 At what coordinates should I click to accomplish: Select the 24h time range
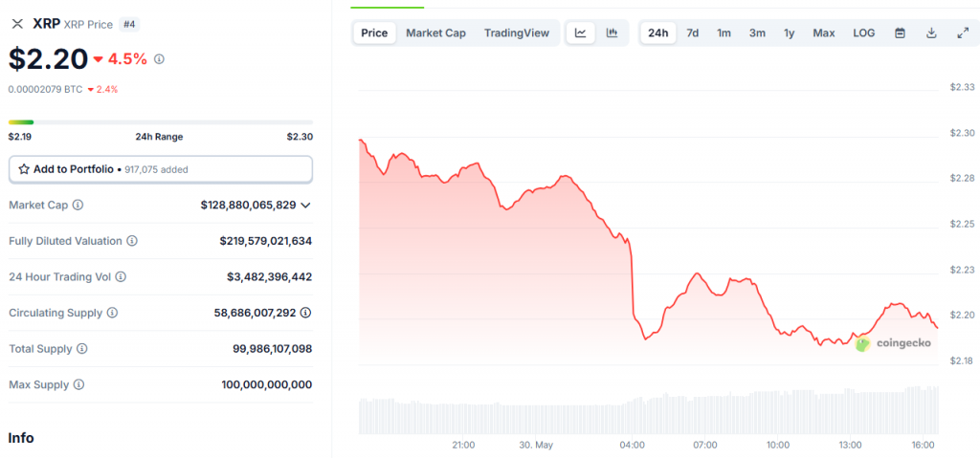point(658,33)
